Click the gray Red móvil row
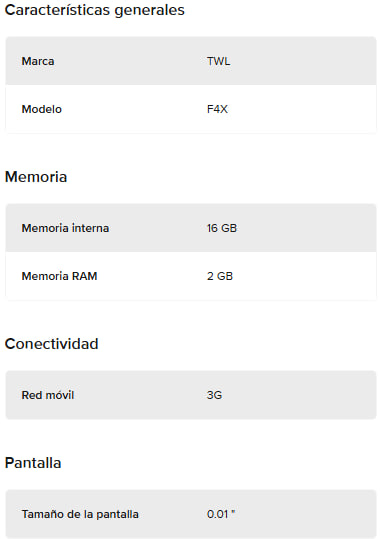 click(191, 395)
